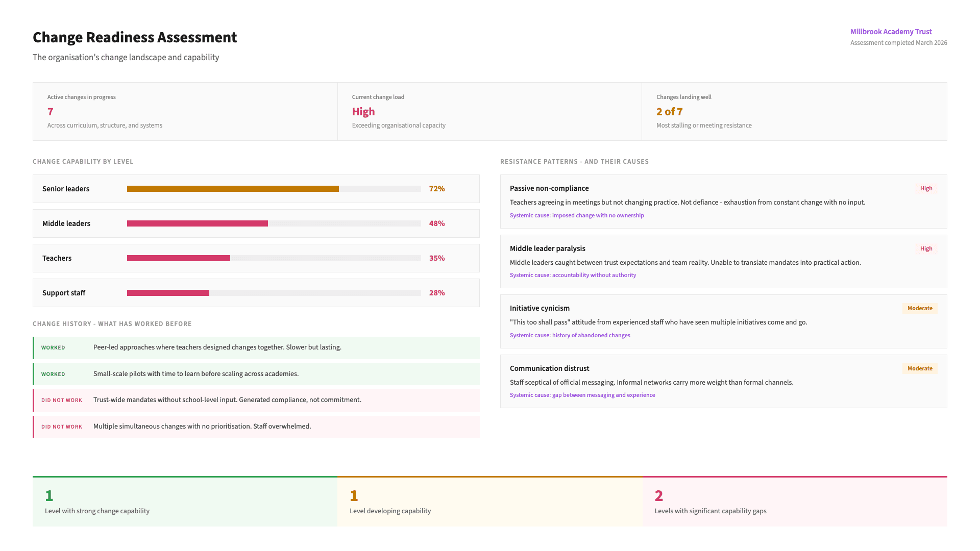Click the Support staff 28% value
980x551 pixels.
click(x=436, y=293)
